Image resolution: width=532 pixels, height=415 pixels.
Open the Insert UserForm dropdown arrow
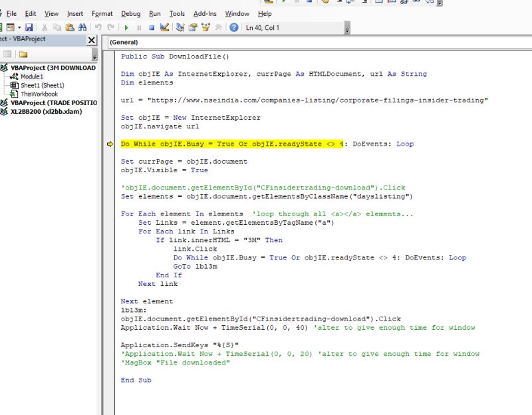pyautogui.click(x=20, y=27)
